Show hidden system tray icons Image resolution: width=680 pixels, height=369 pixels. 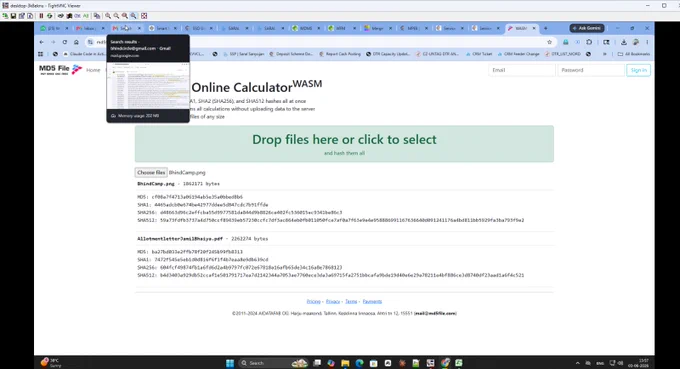point(578,363)
